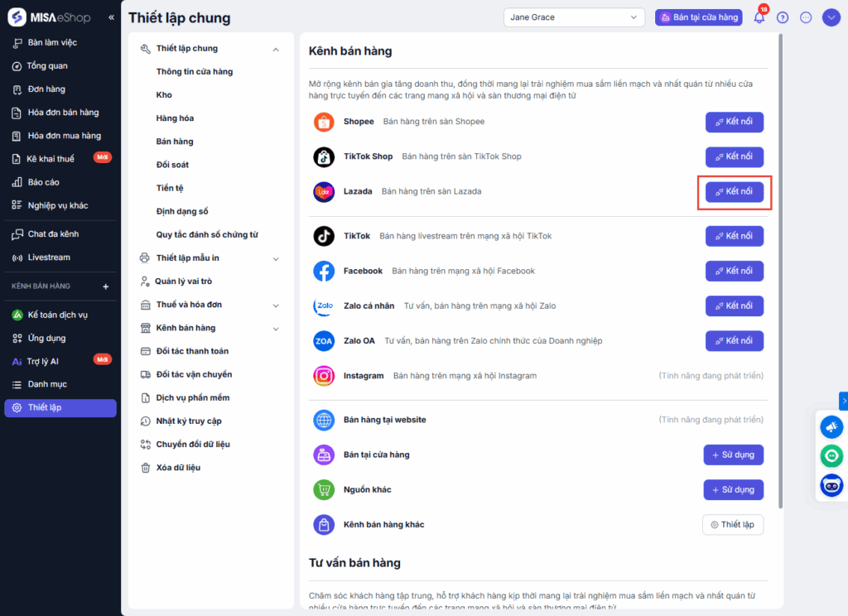Click the notification bell icon

[x=759, y=17]
